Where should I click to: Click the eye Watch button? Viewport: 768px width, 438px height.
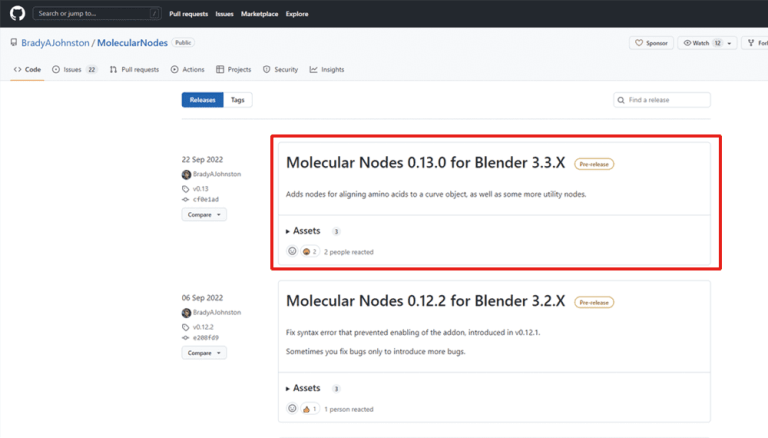701,43
